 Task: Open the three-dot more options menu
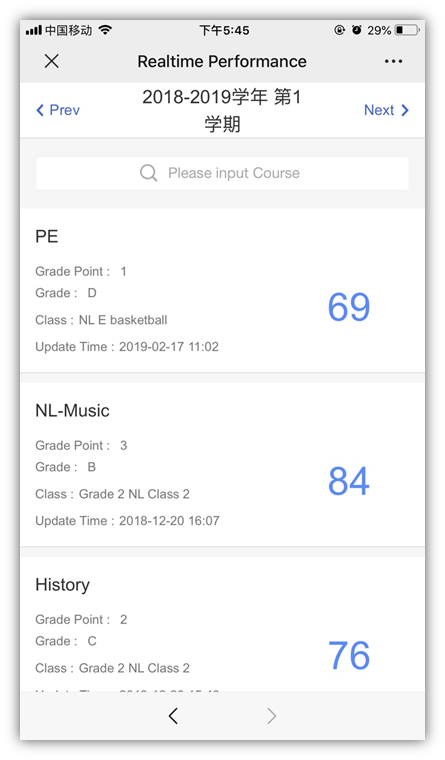(x=393, y=61)
